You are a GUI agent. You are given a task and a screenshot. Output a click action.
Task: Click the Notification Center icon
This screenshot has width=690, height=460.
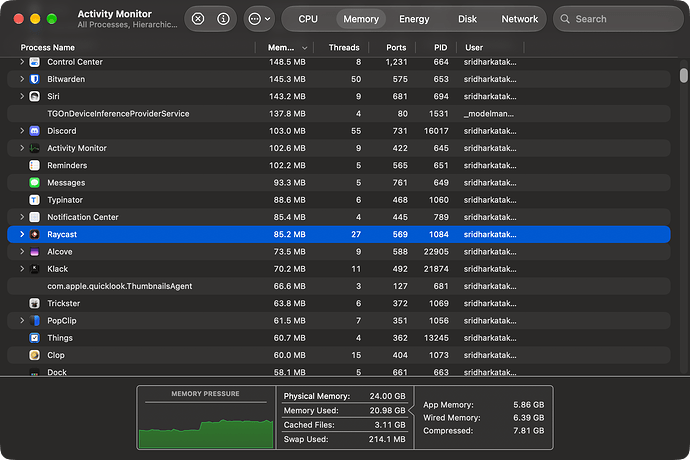34,217
